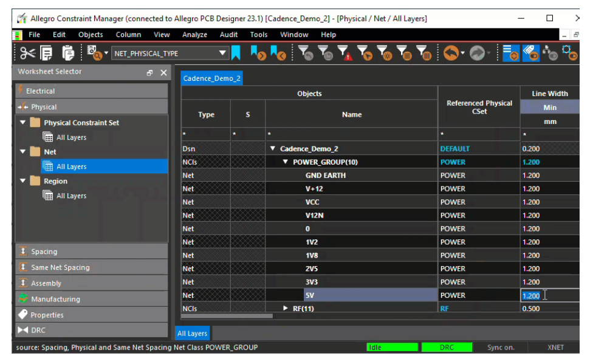Click the Find with magnifier icon
Viewport: 593px width, 364px height.
94,53
